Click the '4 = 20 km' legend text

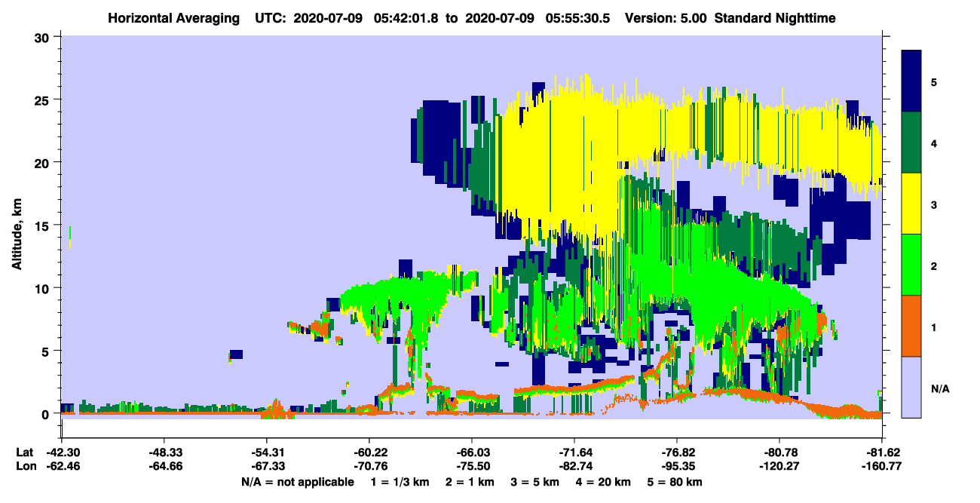pos(602,481)
